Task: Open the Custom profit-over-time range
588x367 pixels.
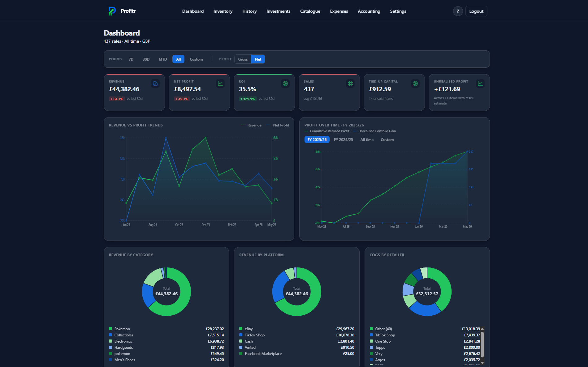Action: (x=387, y=140)
